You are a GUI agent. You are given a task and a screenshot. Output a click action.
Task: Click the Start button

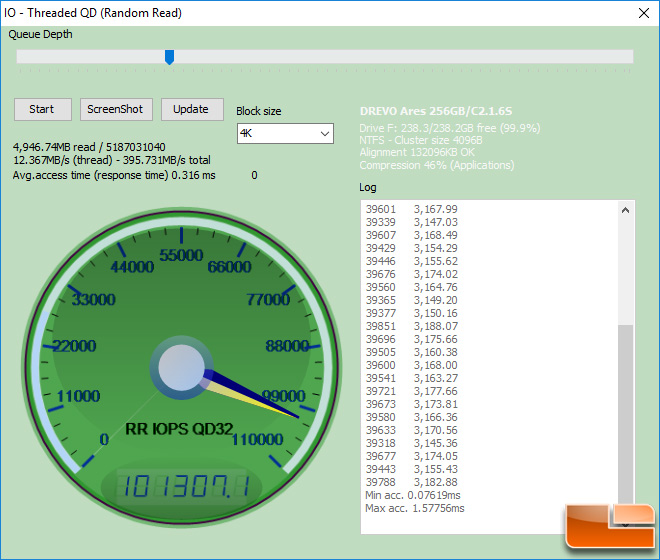[x=43, y=109]
